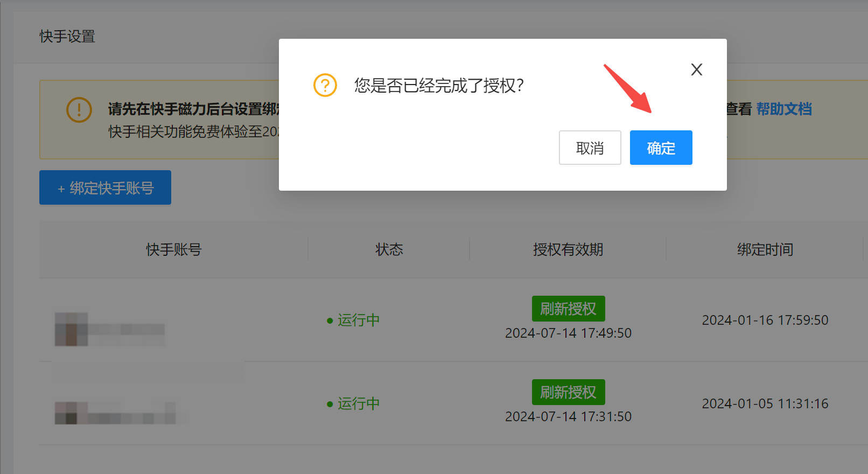The height and width of the screenshot is (474, 868).
Task: Click the 快手相关功能免费体验 notice line
Action: point(193,131)
